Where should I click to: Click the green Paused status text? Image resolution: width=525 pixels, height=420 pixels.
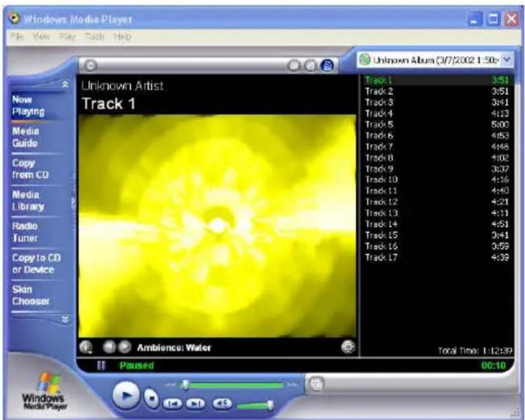136,365
